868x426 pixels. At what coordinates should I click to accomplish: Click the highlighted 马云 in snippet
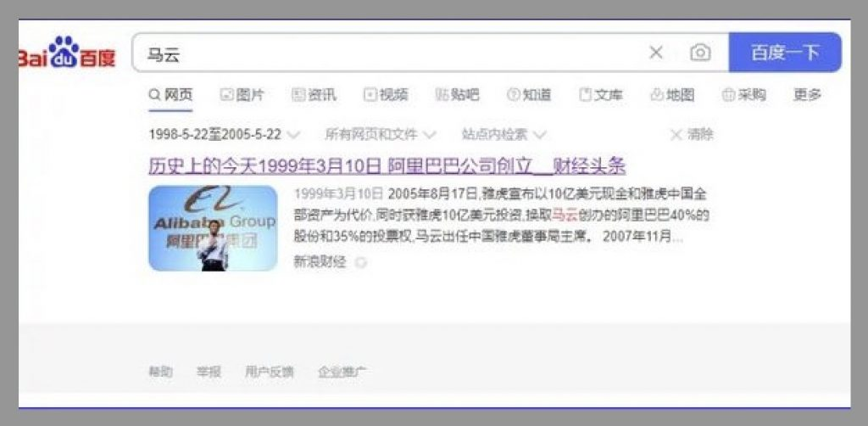[x=565, y=216]
